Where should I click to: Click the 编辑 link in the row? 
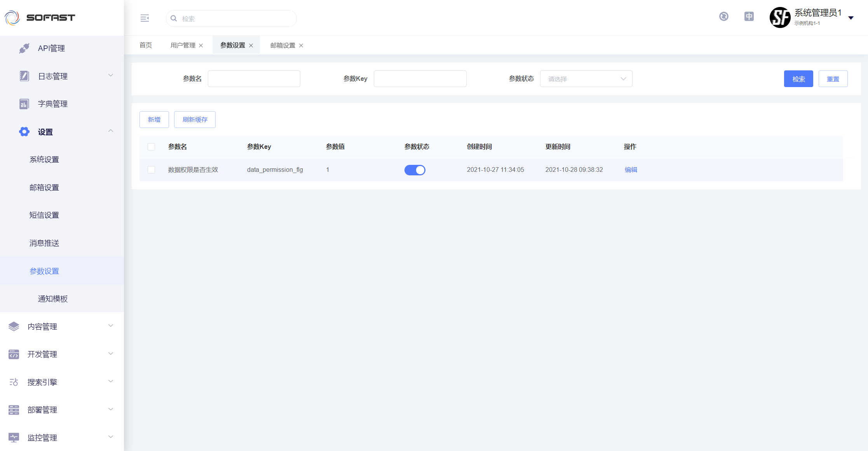coord(631,170)
